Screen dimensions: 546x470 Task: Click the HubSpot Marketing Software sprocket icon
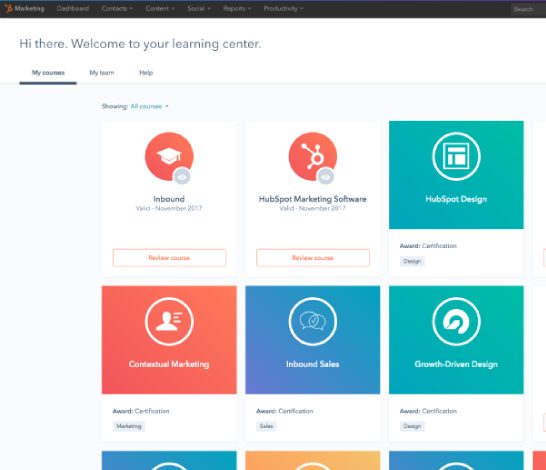pyautogui.click(x=312, y=156)
